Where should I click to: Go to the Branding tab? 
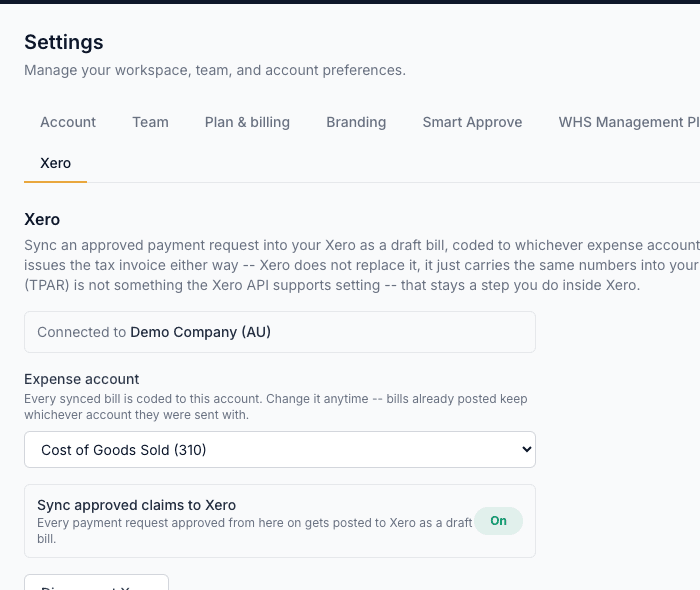click(356, 122)
